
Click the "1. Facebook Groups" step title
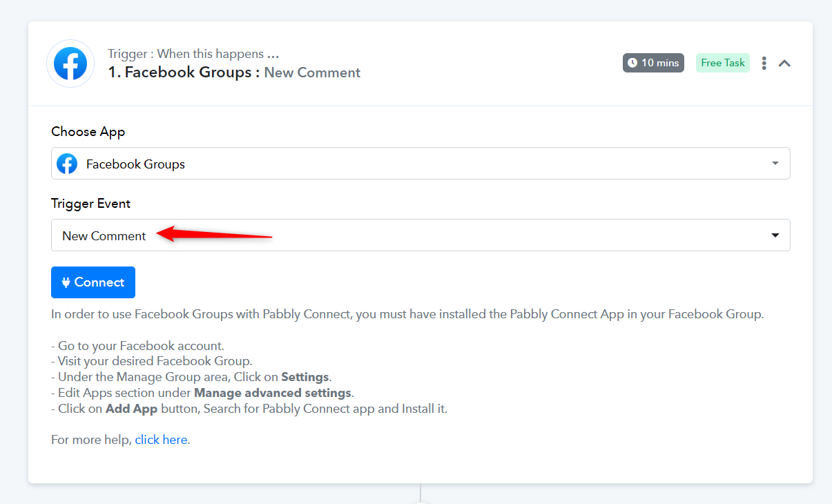pyautogui.click(x=180, y=72)
